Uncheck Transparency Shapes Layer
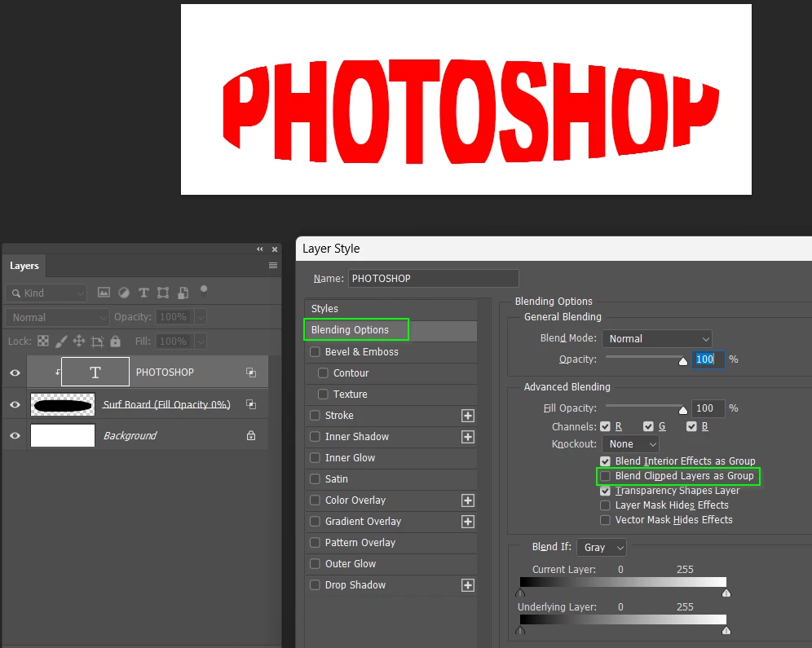The height and width of the screenshot is (648, 812). pos(605,490)
